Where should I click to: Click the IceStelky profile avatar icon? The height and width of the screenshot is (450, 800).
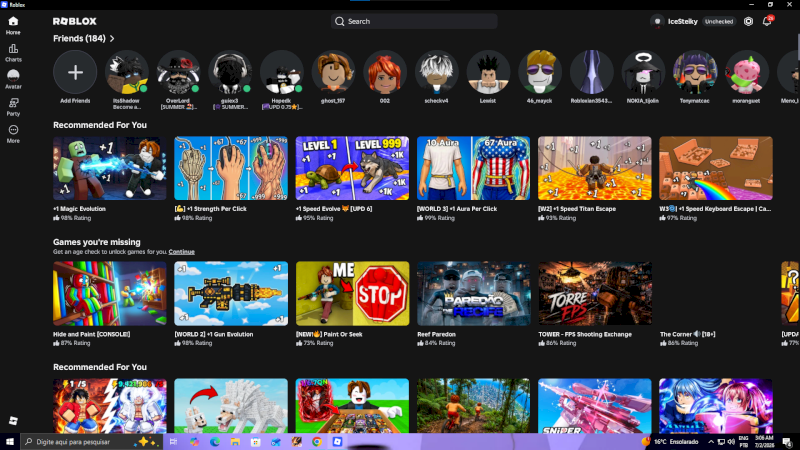(657, 21)
